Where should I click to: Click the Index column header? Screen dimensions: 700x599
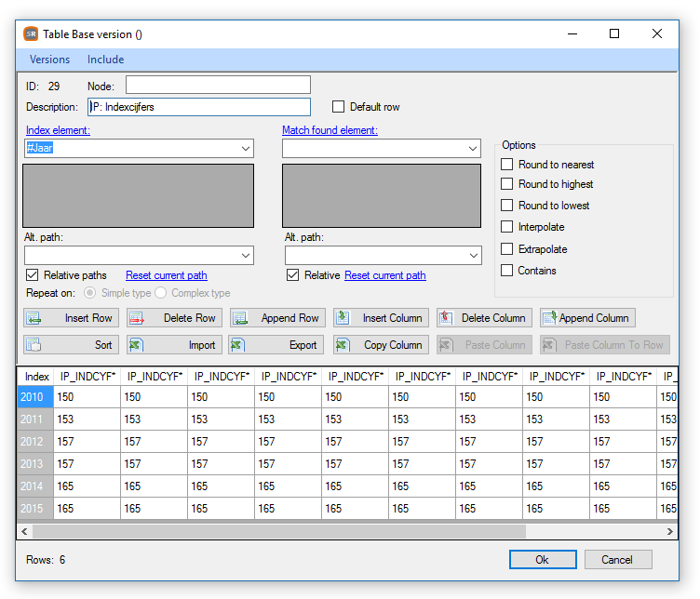35,377
